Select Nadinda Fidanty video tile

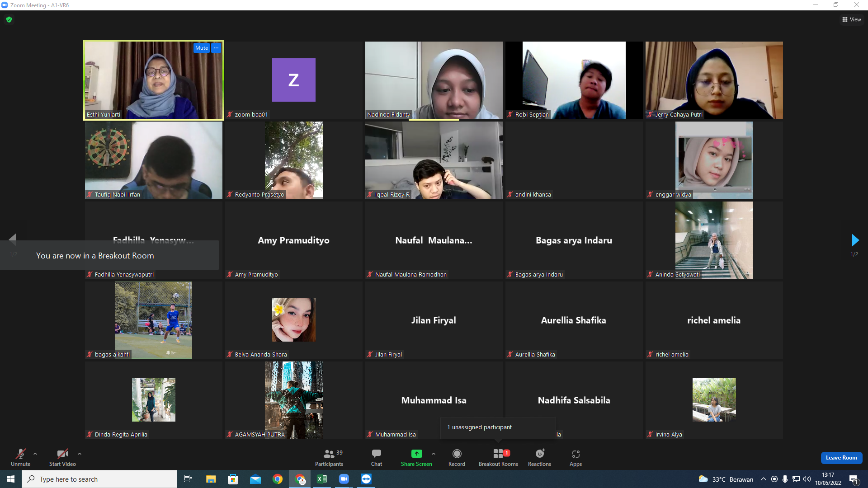click(434, 80)
